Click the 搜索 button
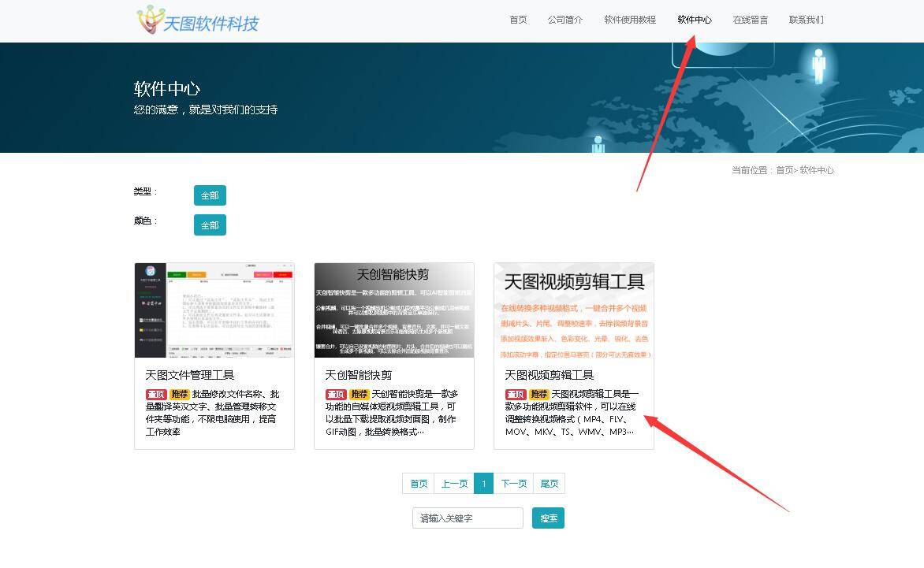 tap(548, 518)
